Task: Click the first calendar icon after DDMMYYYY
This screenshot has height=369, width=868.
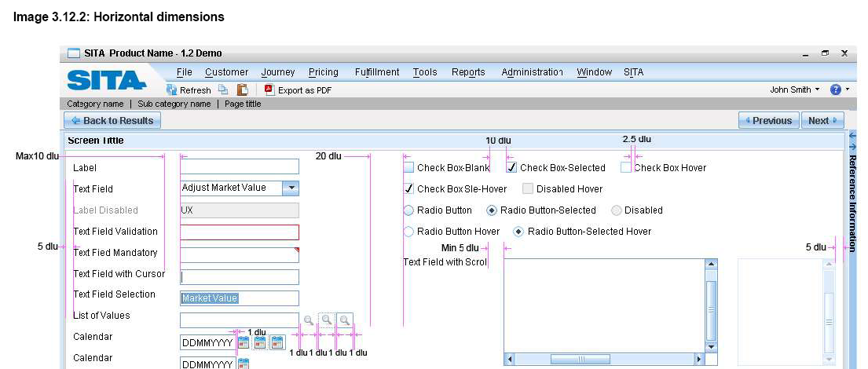Action: (x=243, y=342)
